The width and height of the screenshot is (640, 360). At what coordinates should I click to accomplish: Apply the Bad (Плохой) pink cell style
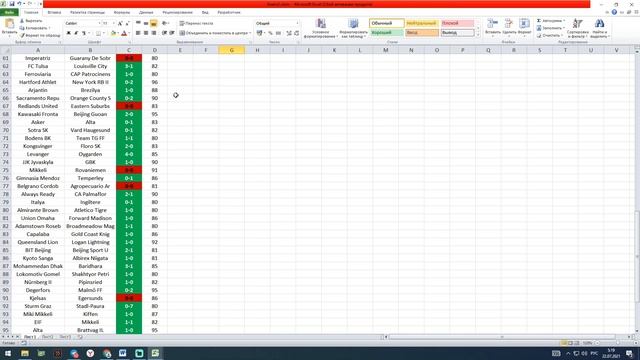(457, 23)
